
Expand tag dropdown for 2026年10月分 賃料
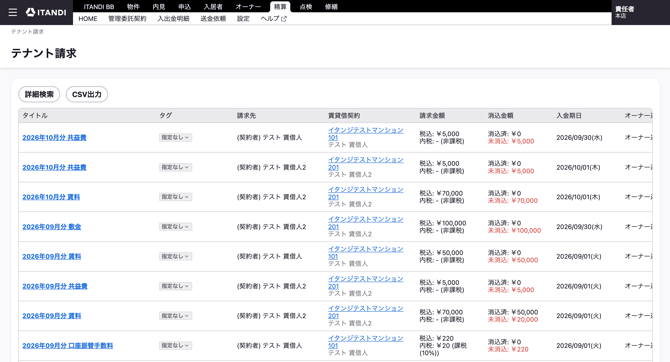point(175,197)
